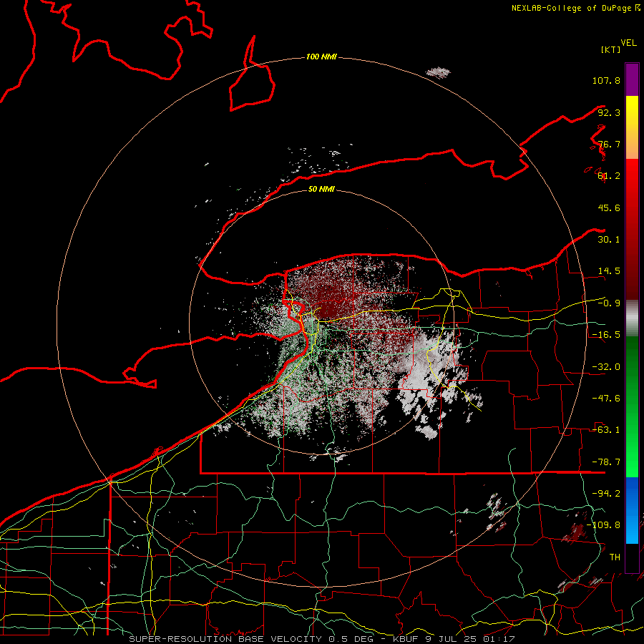Viewport: 644px width, 644px height.
Task: Click the -78.7 velocity scale value
Action: click(x=606, y=462)
